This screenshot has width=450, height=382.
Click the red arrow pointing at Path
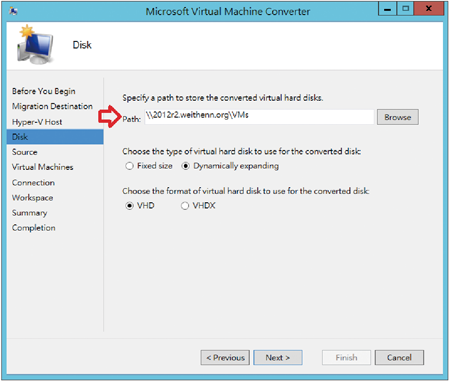tap(110, 117)
